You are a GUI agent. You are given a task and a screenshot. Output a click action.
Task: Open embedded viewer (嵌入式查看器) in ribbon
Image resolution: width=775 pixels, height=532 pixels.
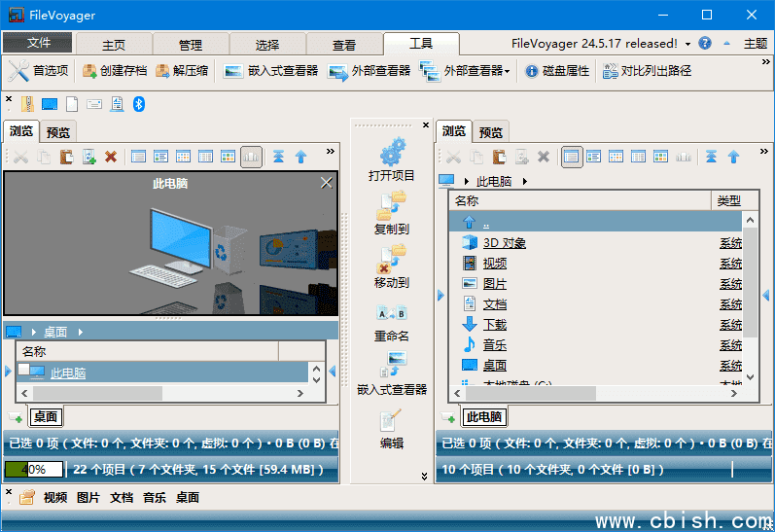point(271,71)
